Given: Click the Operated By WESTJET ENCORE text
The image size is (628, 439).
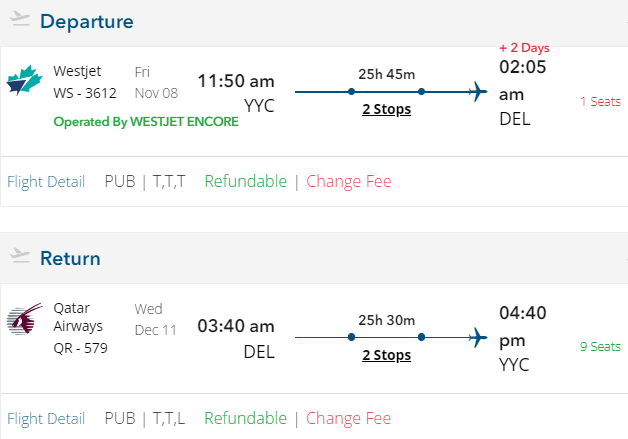Looking at the screenshot, I should tap(146, 121).
